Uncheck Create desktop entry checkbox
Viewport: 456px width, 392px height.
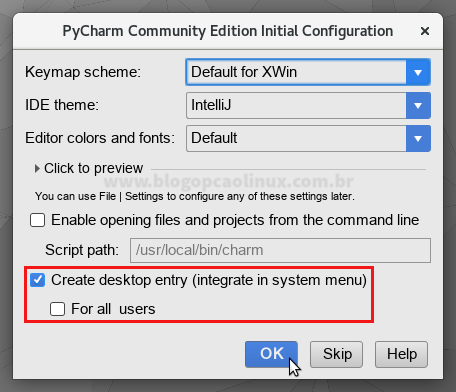coord(37,280)
